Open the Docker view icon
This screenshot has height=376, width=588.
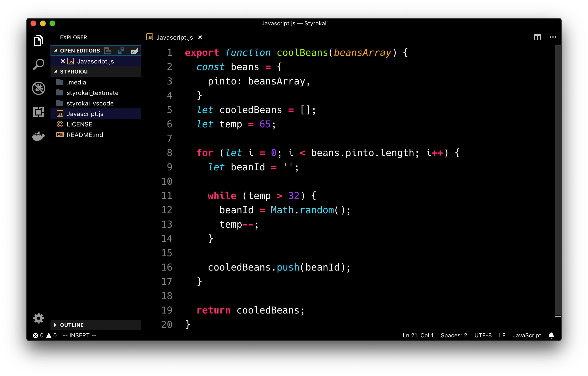(x=38, y=136)
